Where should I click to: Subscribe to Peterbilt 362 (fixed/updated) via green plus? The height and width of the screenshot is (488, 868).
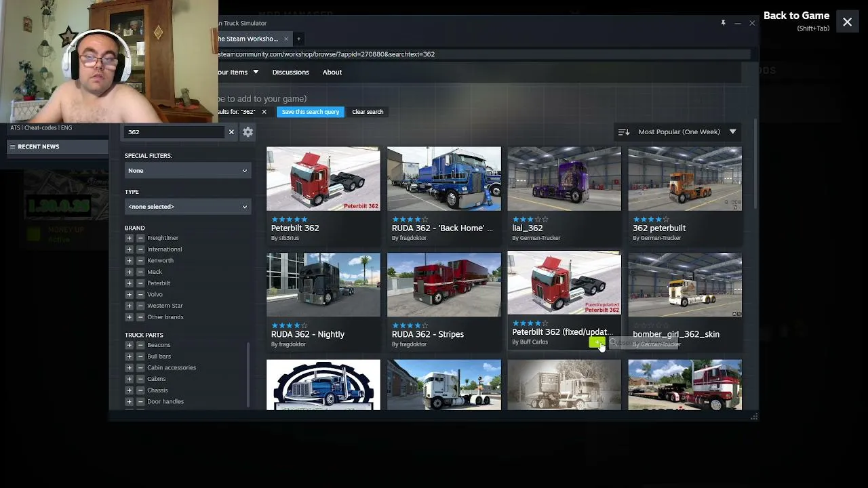pyautogui.click(x=597, y=342)
